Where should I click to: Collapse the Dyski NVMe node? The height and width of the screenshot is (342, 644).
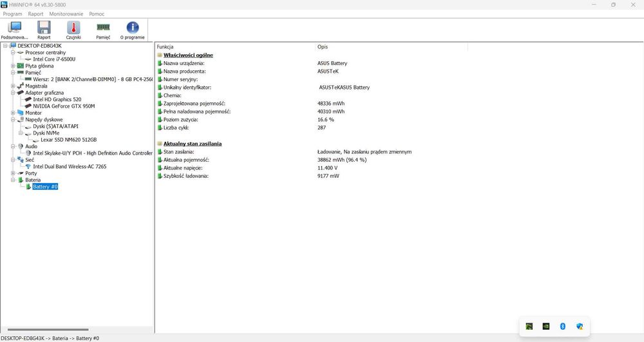(21, 133)
